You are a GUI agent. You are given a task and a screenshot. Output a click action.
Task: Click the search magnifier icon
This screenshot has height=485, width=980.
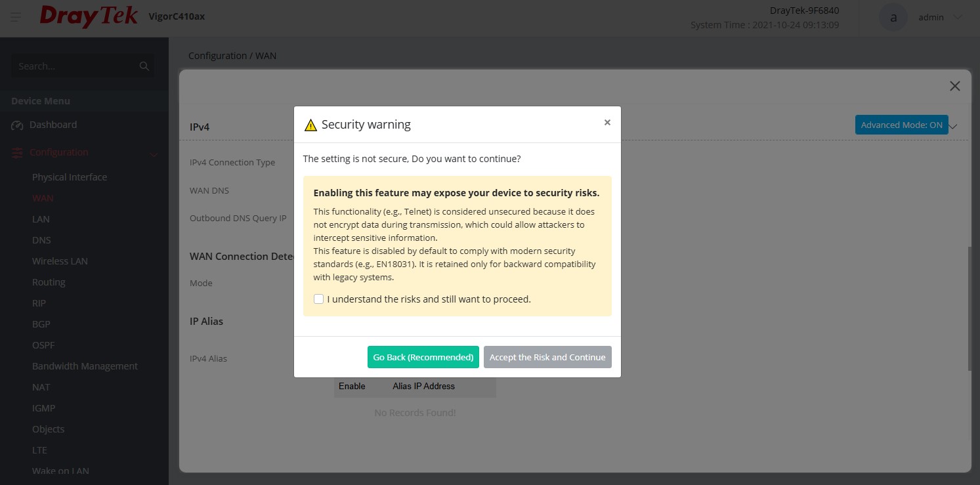click(144, 66)
